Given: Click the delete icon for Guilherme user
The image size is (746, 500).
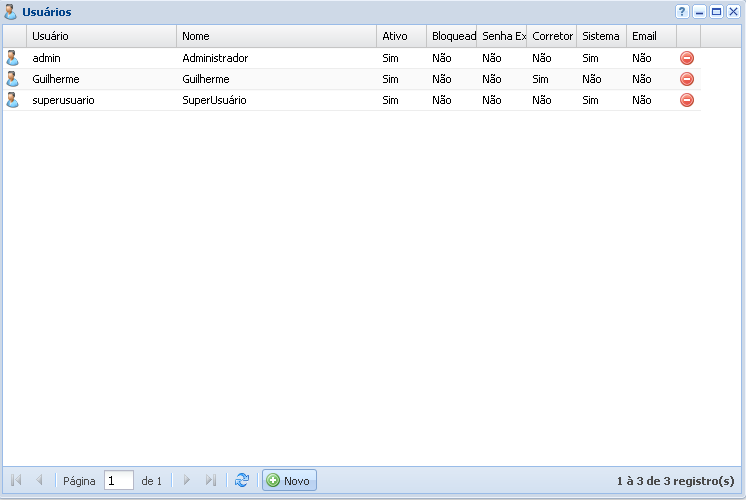Looking at the screenshot, I should pos(687,79).
